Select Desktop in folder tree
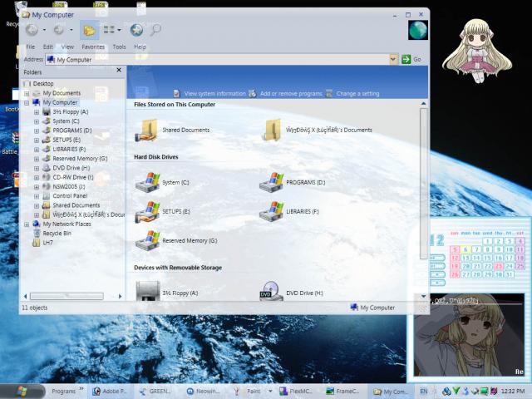The width and height of the screenshot is (532, 399). [43, 84]
